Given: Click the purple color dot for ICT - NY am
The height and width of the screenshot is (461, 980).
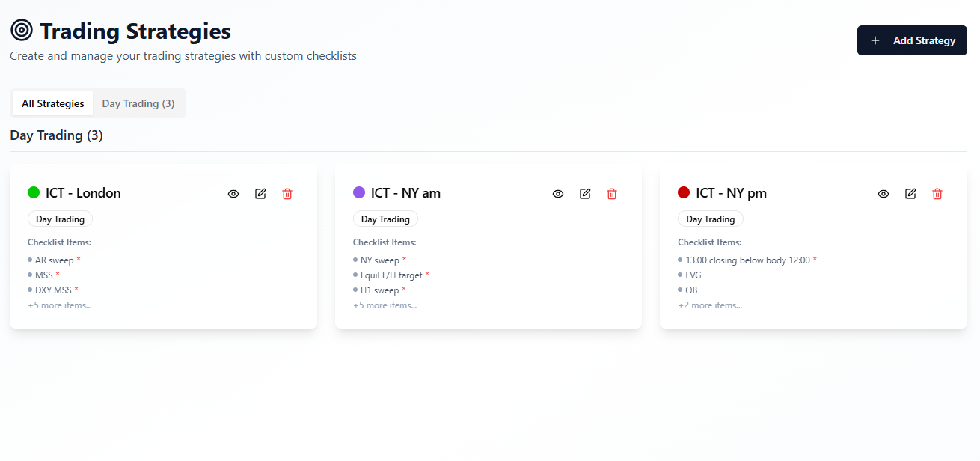Looking at the screenshot, I should tap(359, 192).
